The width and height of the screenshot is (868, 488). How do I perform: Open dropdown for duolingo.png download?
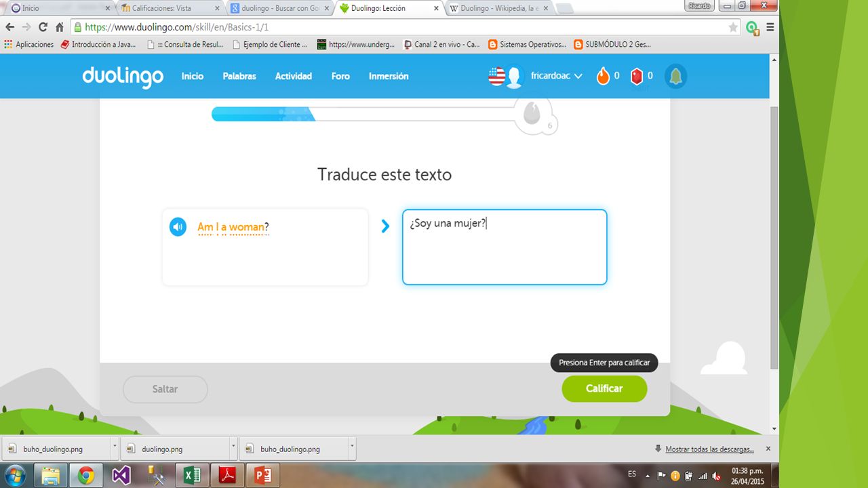tap(233, 448)
